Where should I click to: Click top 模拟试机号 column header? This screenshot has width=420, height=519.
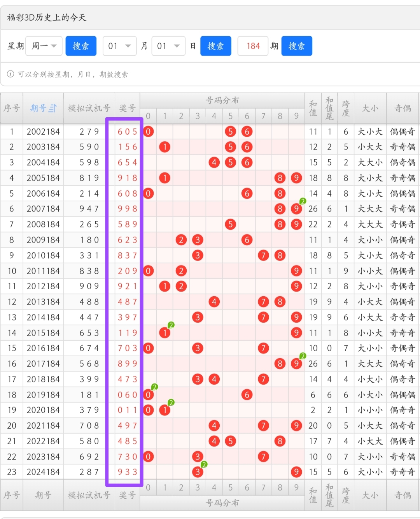point(89,108)
